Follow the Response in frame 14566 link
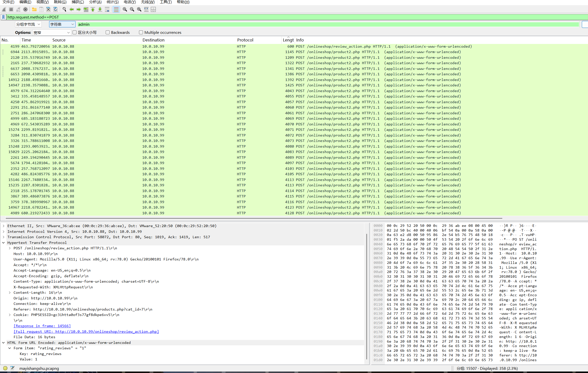Screen dimensions: 588x373 point(42,326)
